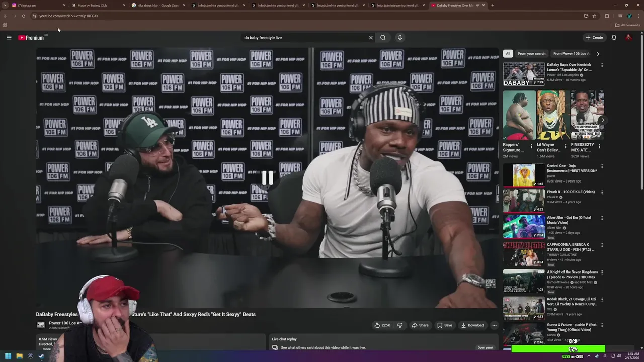This screenshot has height=362, width=644.
Task: Open options for AlbertNbn Got Em video
Action: click(x=602, y=218)
